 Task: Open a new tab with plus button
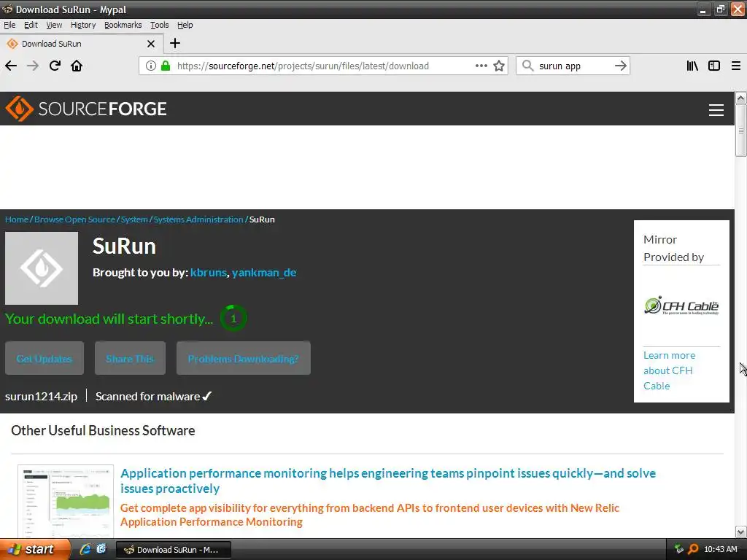pyautogui.click(x=175, y=43)
